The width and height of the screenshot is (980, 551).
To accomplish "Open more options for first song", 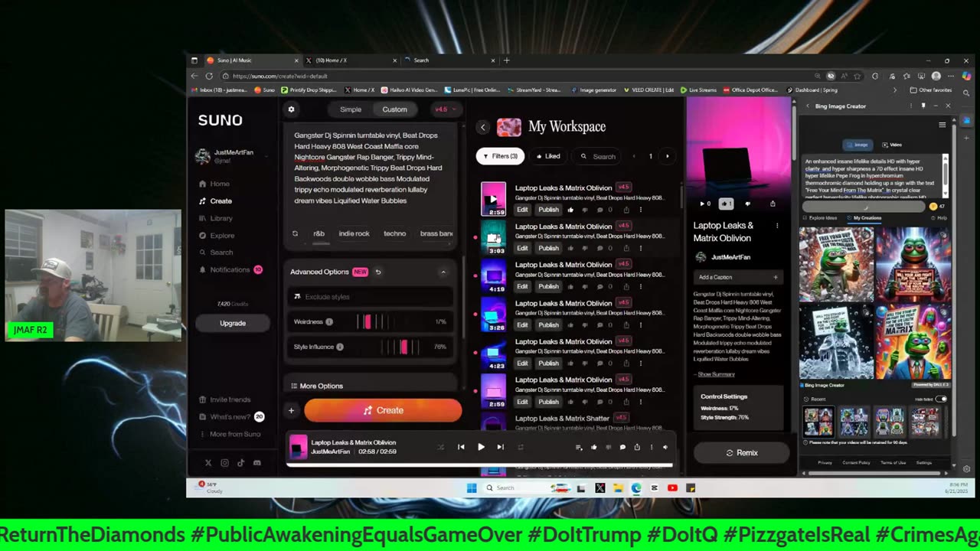I will point(641,210).
